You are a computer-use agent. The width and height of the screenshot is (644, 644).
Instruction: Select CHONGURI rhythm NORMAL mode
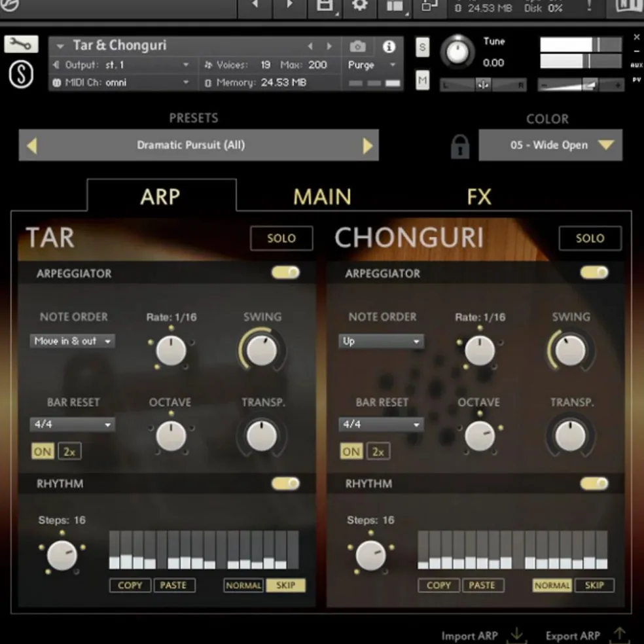(x=552, y=585)
